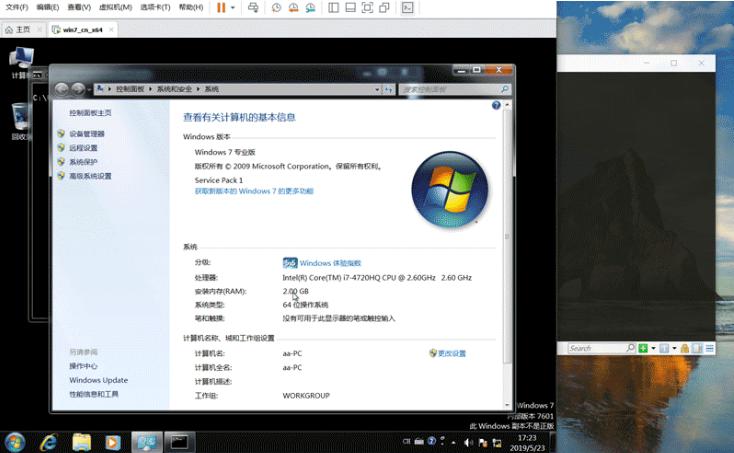Click the 更改设置 link
This screenshot has height=453, width=734.
coord(451,353)
